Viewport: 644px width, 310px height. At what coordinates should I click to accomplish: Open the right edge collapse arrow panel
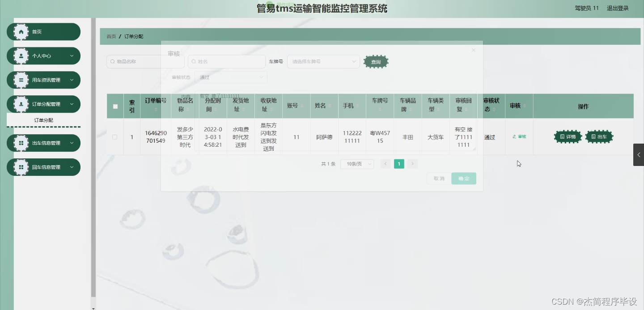point(639,155)
